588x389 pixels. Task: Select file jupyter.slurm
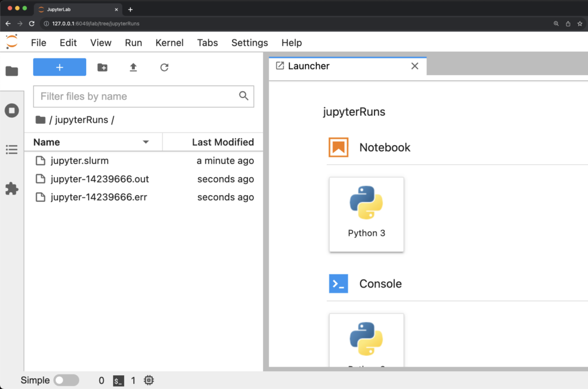[x=144, y=161]
